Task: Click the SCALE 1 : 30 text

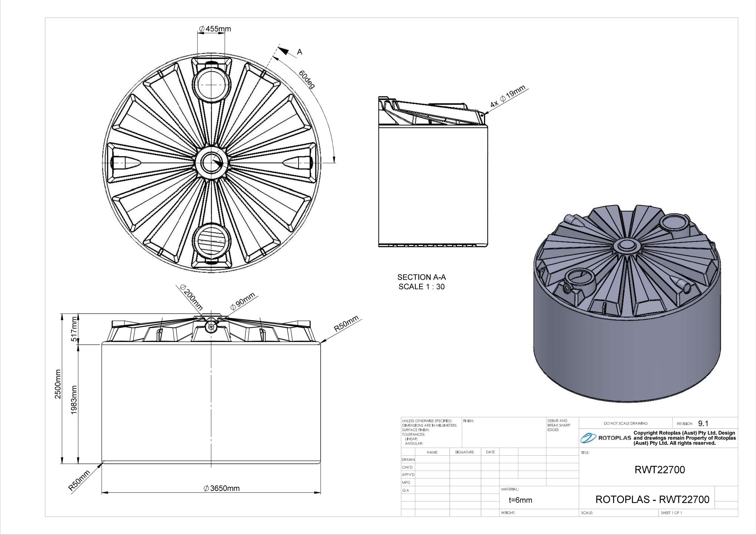Action: tap(421, 287)
